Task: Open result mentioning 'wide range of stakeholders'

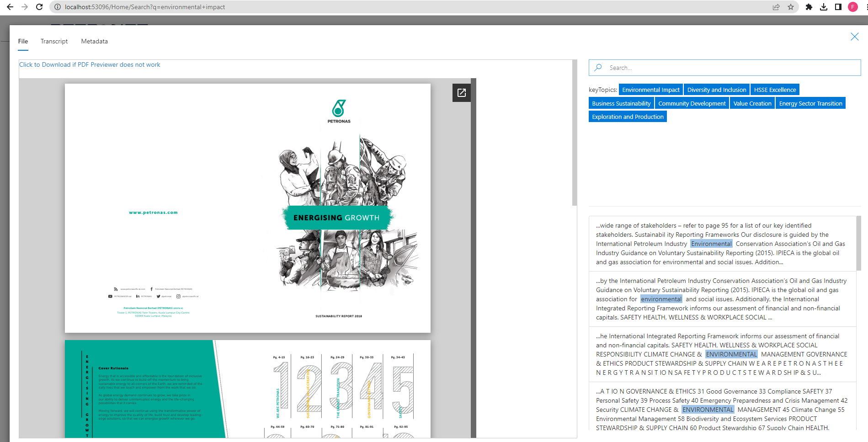Action: [x=722, y=244]
